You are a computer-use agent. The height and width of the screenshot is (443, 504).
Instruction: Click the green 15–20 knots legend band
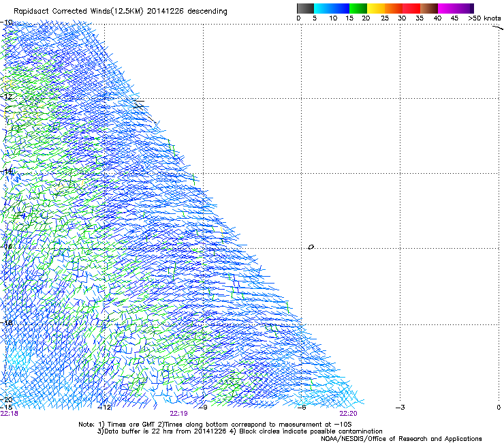(x=358, y=8)
